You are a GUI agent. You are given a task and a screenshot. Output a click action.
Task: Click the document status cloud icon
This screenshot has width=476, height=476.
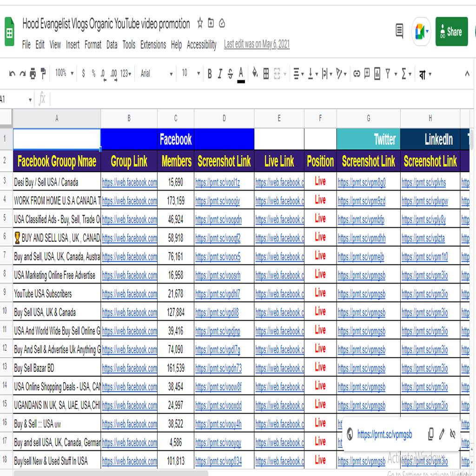[x=222, y=23]
